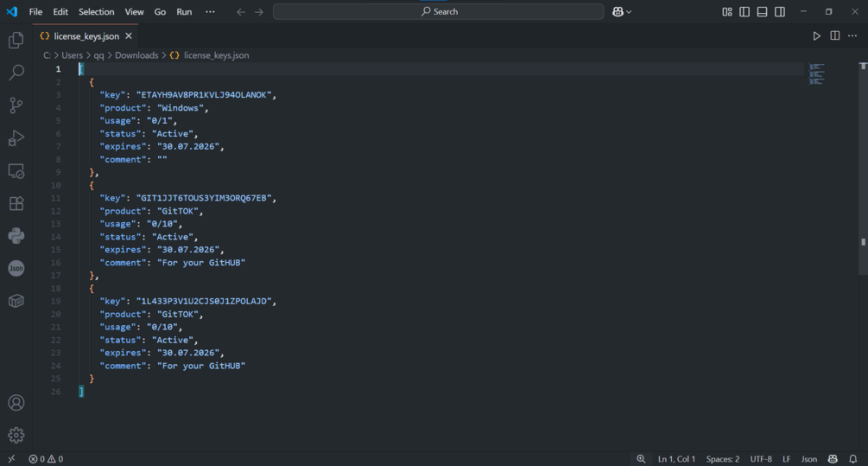
Task: Click Users in the breadcrumb path
Action: click(x=72, y=55)
